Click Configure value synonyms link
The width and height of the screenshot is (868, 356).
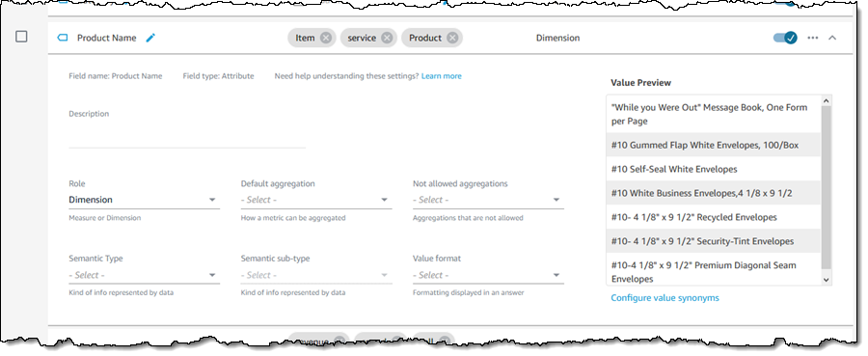pos(665,298)
